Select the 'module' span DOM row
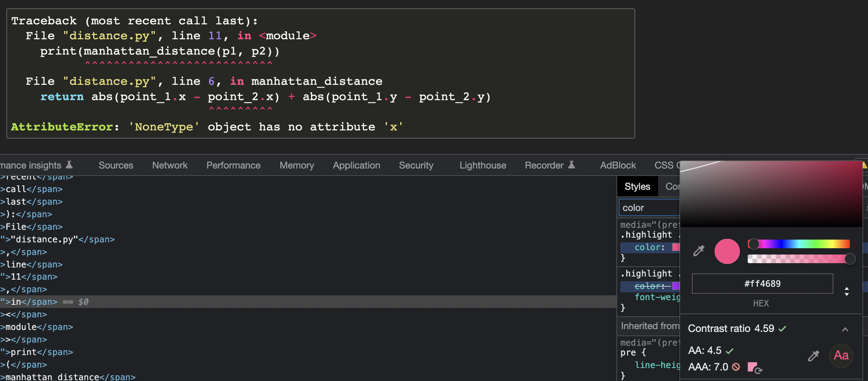Viewport: 868px width, 381px height. (308, 327)
